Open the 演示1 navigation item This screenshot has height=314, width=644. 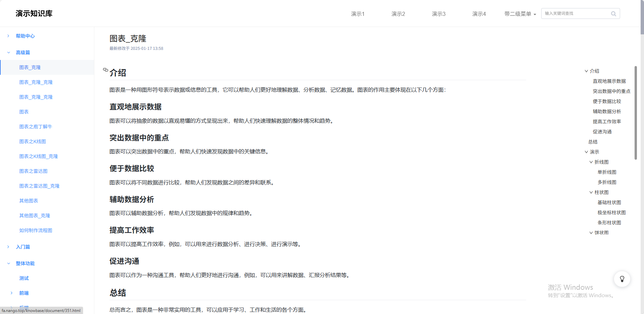click(357, 14)
